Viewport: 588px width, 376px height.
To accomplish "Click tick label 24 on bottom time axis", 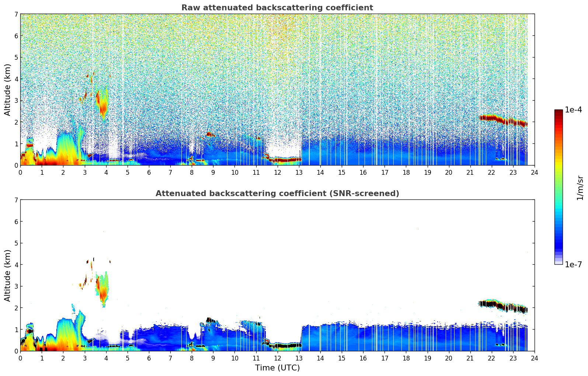I will [534, 358].
